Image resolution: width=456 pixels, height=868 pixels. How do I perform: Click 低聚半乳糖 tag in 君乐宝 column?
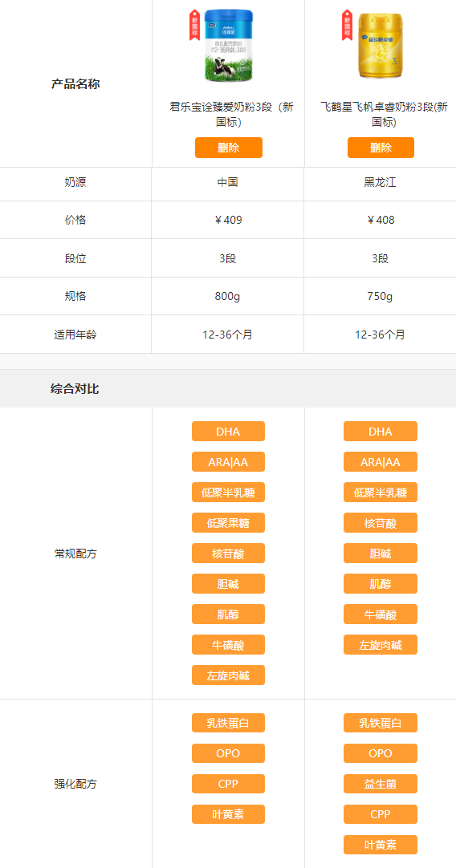[x=228, y=492]
